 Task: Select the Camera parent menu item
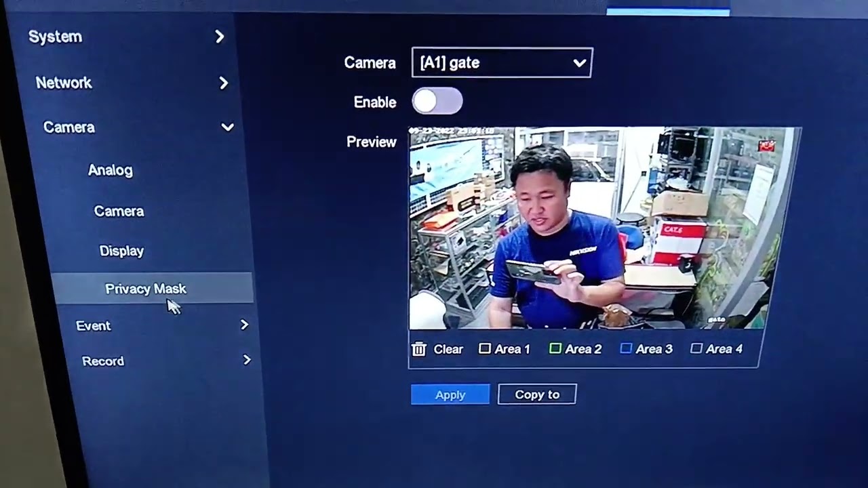click(x=69, y=127)
